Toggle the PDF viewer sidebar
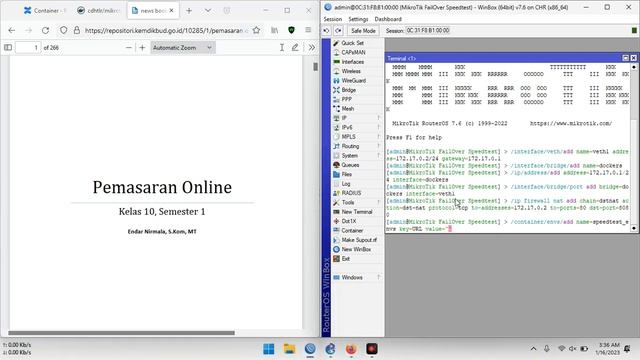The width and height of the screenshot is (640, 360). (8, 48)
